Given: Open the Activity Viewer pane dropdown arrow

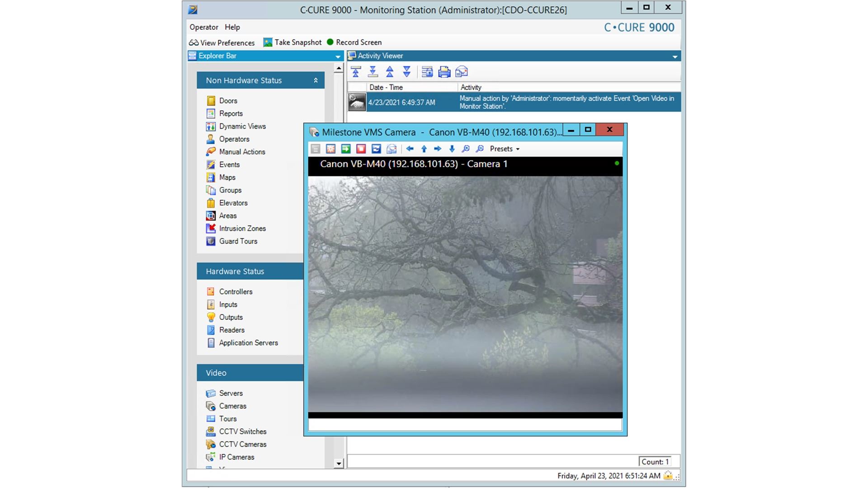Looking at the screenshot, I should 675,56.
